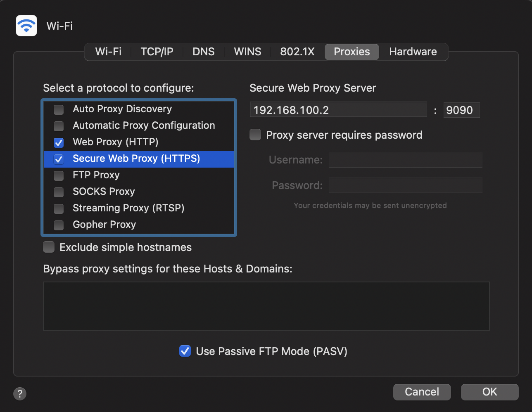The image size is (532, 412).
Task: Switch to the TCP/IP tab
Action: pos(157,52)
